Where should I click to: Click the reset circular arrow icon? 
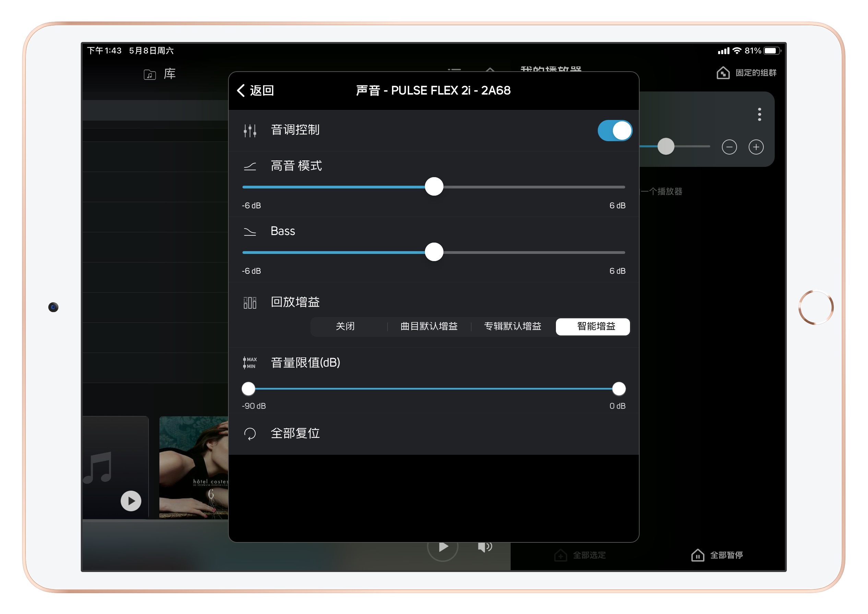(x=250, y=433)
